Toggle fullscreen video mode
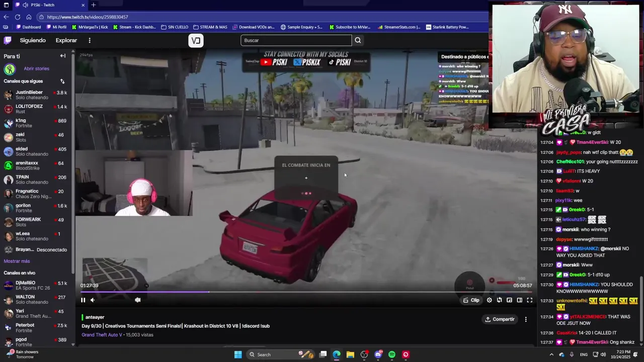The image size is (644, 362). tap(529, 300)
